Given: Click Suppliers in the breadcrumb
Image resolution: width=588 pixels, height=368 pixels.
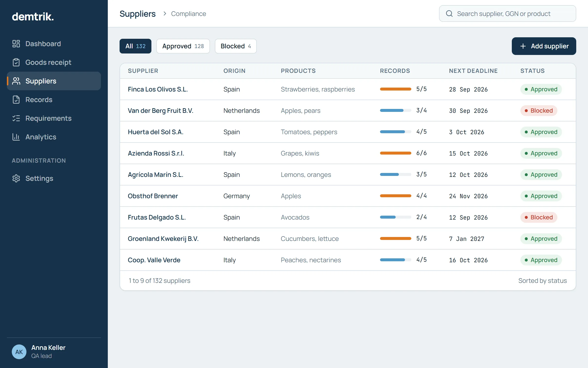Looking at the screenshot, I should tap(137, 14).
